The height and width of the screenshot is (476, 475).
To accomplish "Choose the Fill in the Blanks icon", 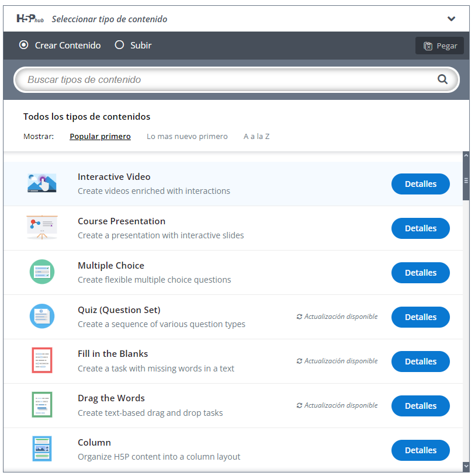I will pos(41,360).
